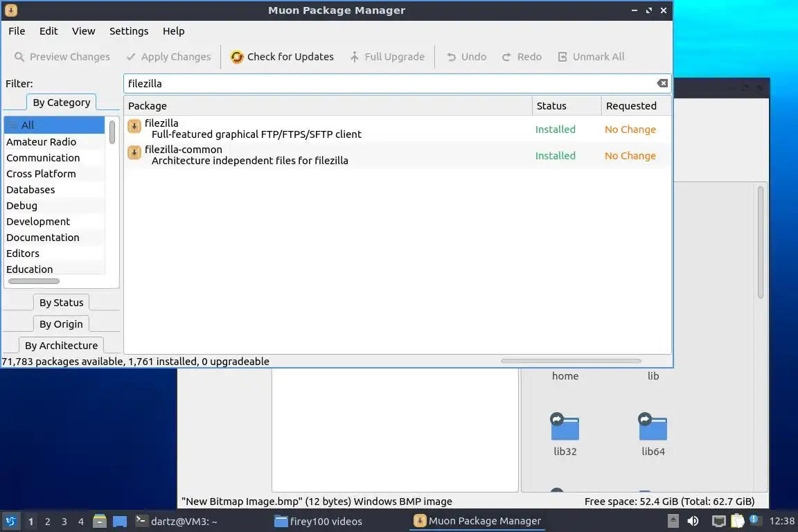Click the Package column header

[328, 106]
